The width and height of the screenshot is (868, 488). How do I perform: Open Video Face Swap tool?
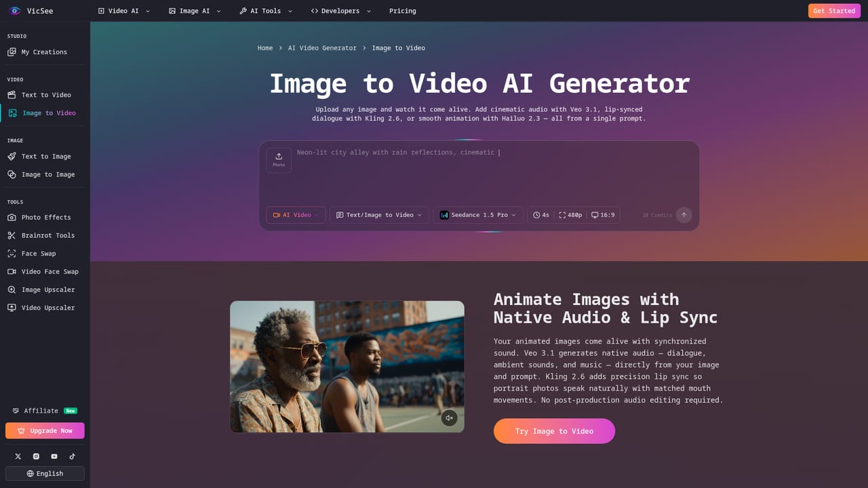pyautogui.click(x=45, y=272)
